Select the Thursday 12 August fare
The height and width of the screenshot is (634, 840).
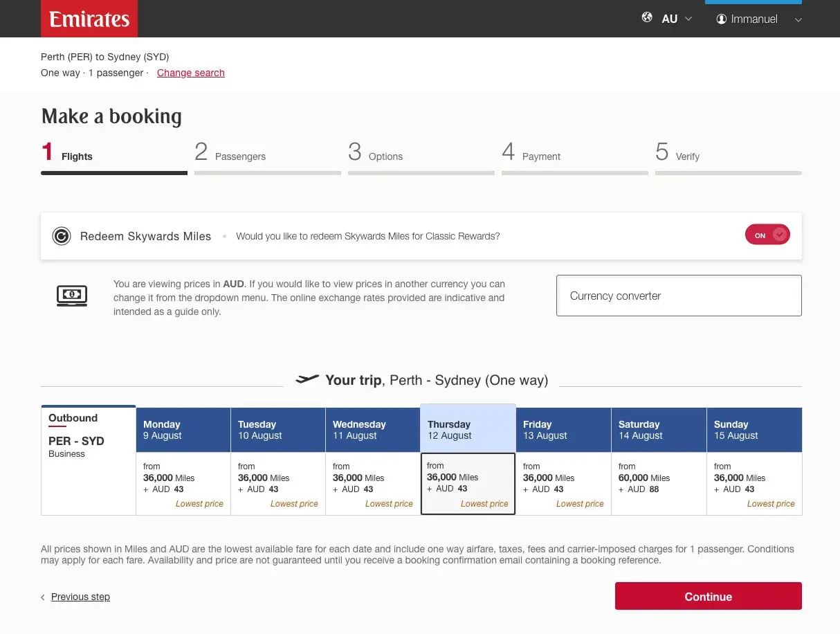(x=468, y=483)
